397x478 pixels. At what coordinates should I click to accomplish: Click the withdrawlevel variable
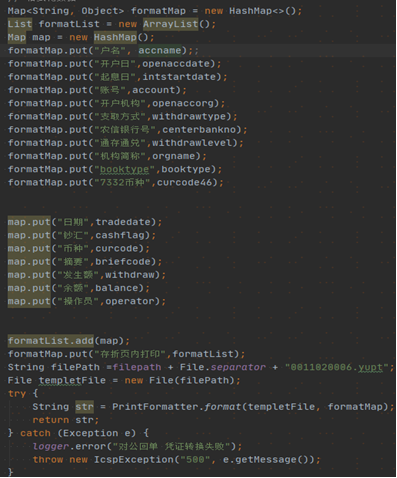tap(192, 143)
